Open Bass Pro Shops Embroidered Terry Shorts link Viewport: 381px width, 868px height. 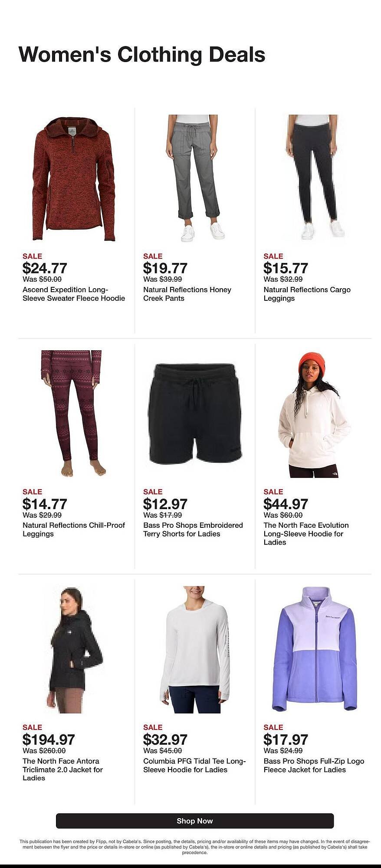pyautogui.click(x=193, y=529)
